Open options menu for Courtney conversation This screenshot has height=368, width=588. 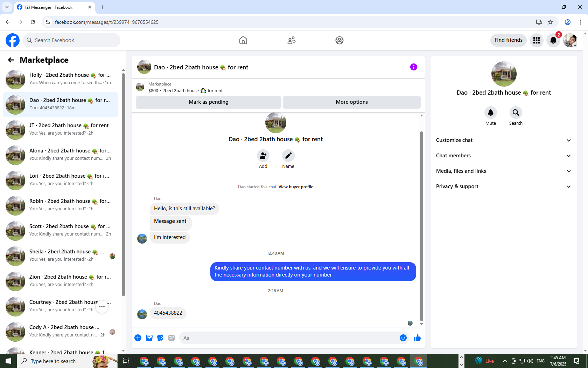coord(102,307)
